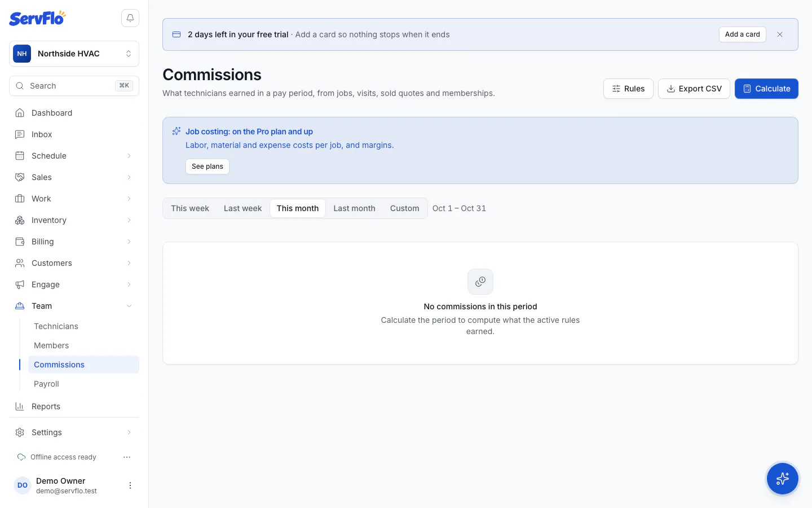
Task: Expand the Billing section chevron
Action: (x=129, y=242)
